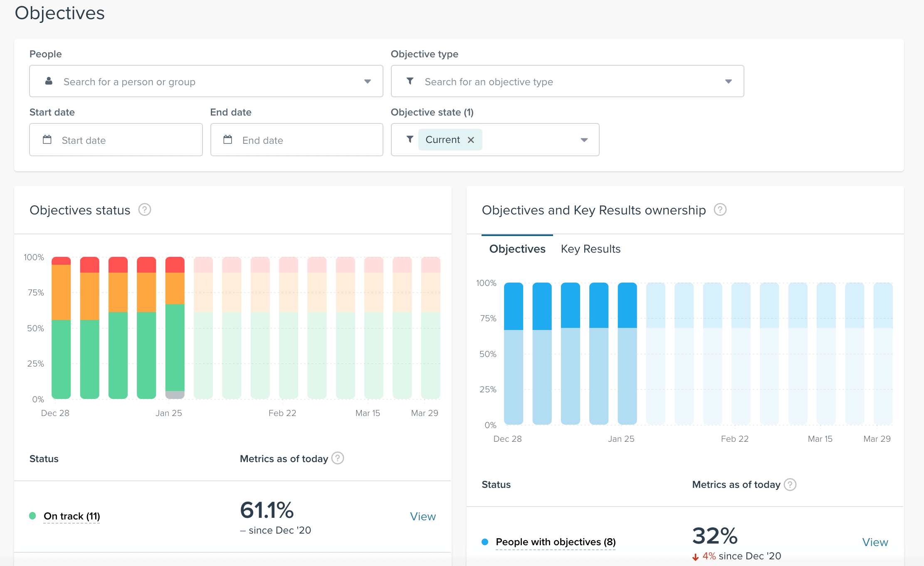Switch to the Key Results tab
Image resolution: width=924 pixels, height=566 pixels.
click(590, 249)
